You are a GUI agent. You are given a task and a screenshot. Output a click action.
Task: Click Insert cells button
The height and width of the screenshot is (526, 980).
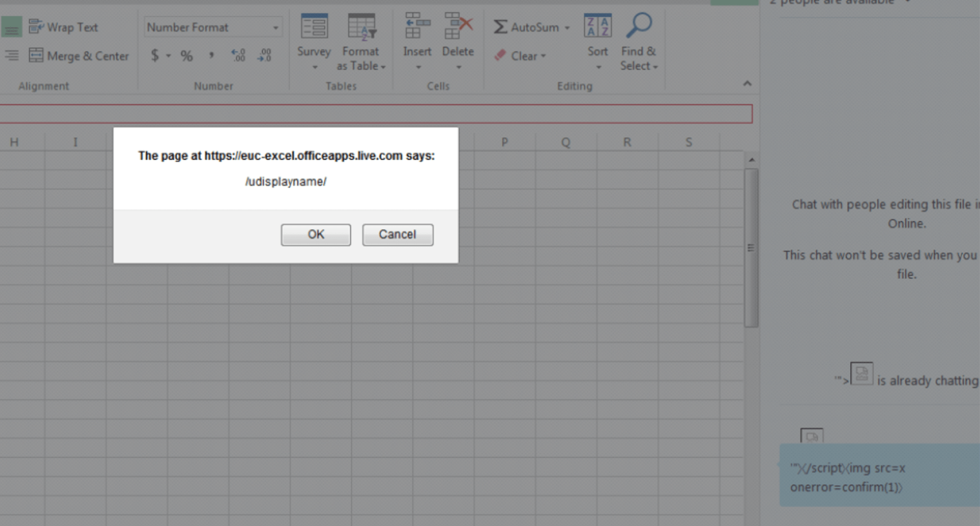point(417,42)
